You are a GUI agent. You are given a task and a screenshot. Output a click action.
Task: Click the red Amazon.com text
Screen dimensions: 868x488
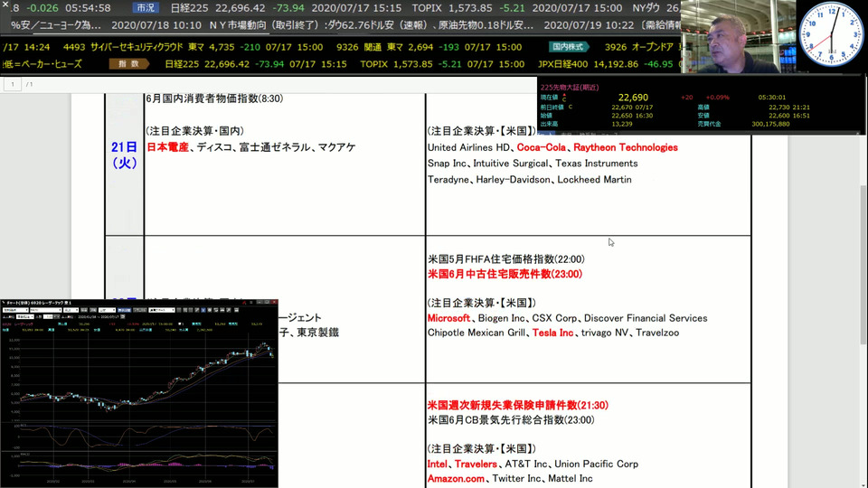point(456,479)
